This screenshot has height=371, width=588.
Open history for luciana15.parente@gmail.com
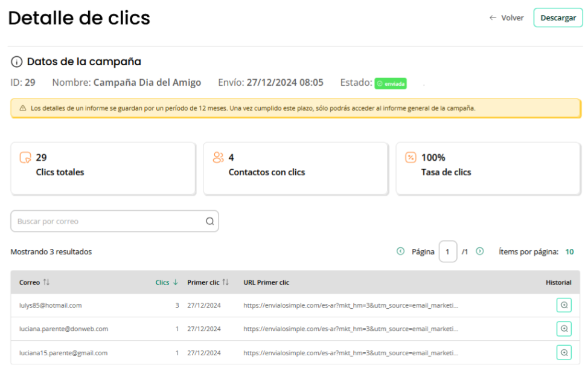click(564, 353)
